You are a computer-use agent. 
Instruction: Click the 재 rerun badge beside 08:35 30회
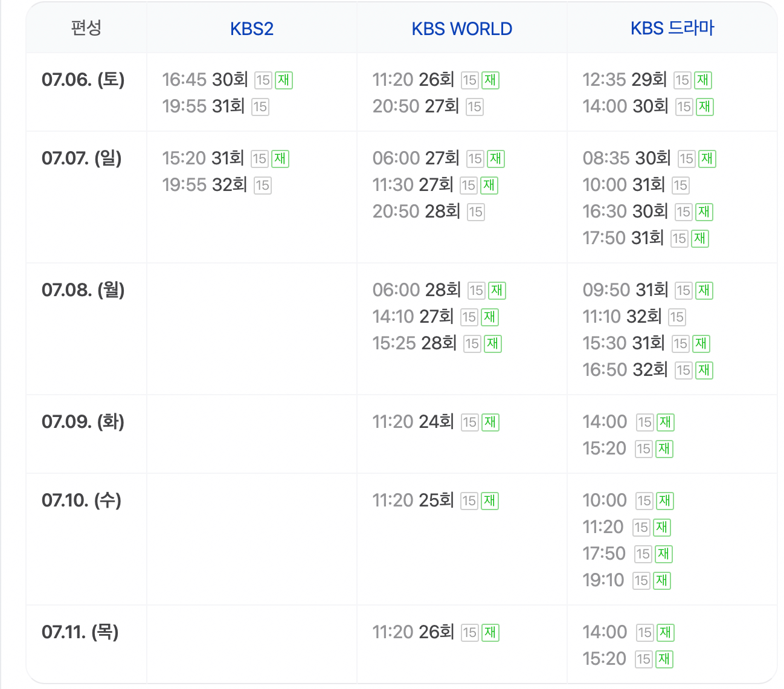tap(707, 159)
